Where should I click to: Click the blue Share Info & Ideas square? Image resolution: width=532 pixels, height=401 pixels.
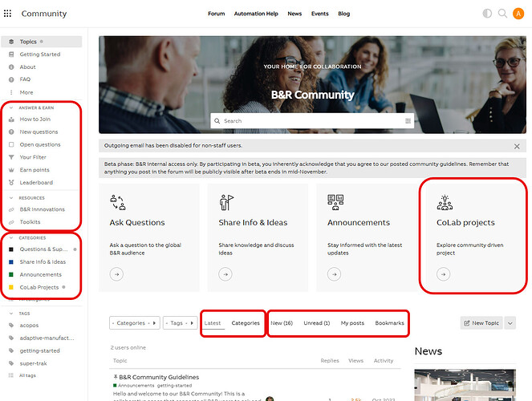(x=11, y=262)
